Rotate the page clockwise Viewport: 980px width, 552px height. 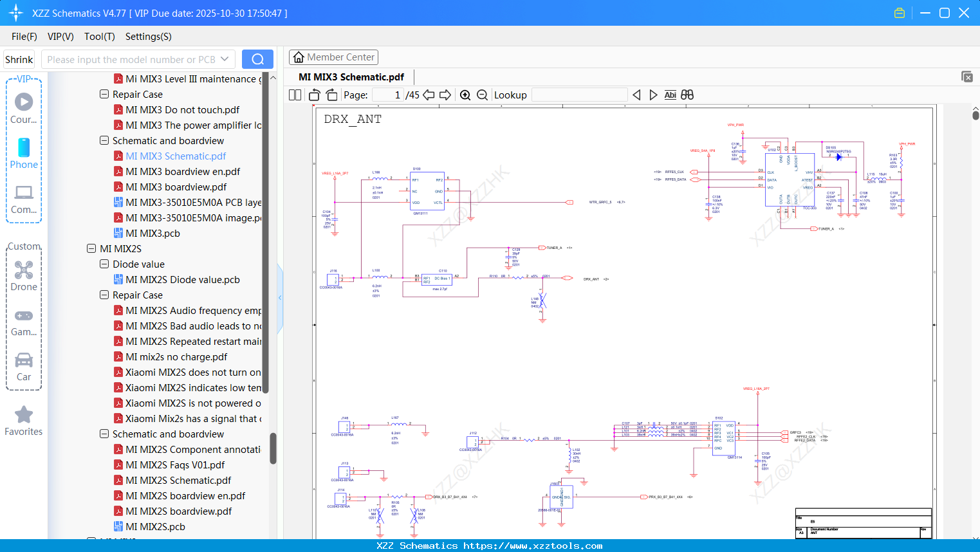coord(331,95)
